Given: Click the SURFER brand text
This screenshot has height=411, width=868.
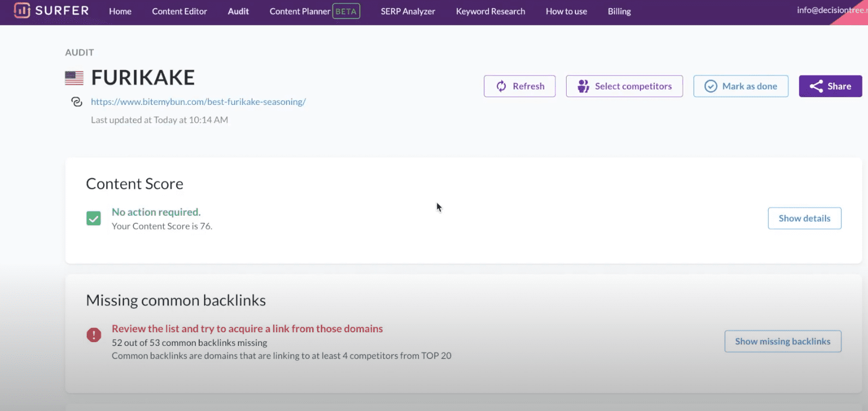Looking at the screenshot, I should tap(62, 10).
